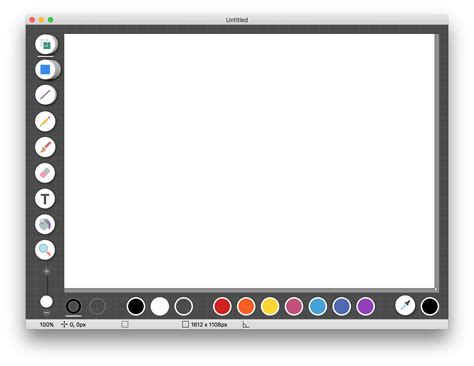The width and height of the screenshot is (474, 366).
Task: Select the Pencil tool
Action: click(45, 121)
